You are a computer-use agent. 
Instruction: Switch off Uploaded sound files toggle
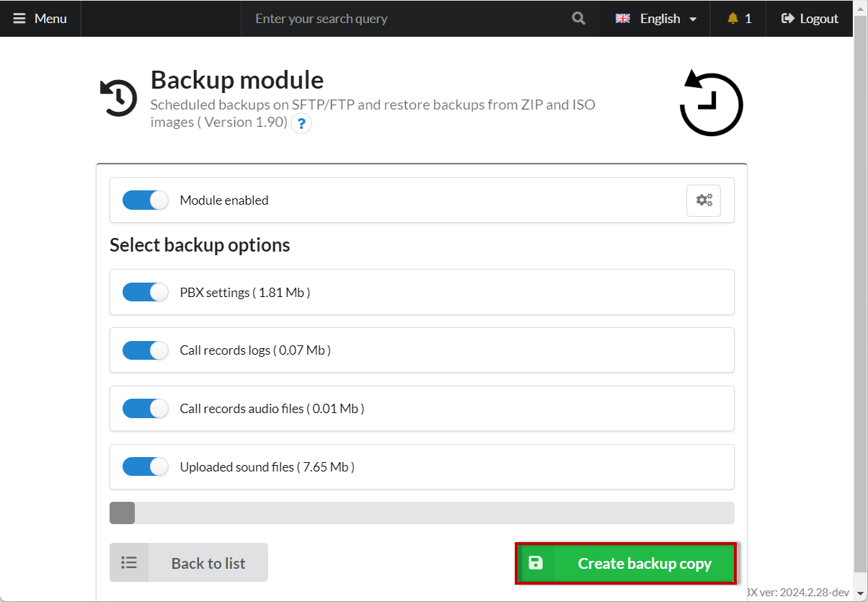[x=145, y=467]
